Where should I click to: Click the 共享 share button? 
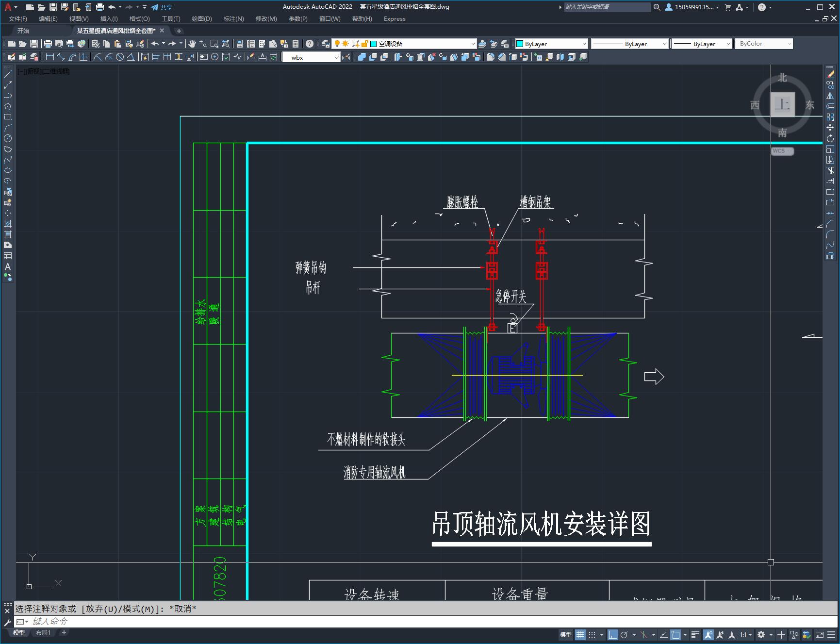pyautogui.click(x=162, y=7)
